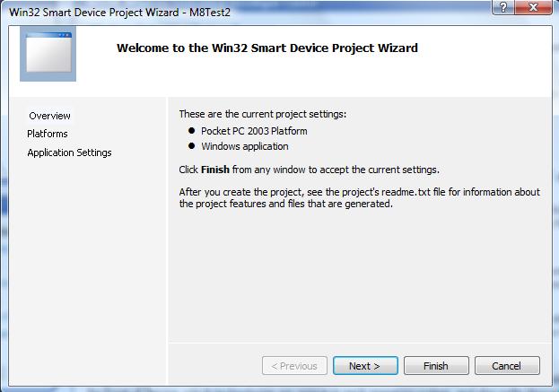Click the Next > button

(365, 366)
